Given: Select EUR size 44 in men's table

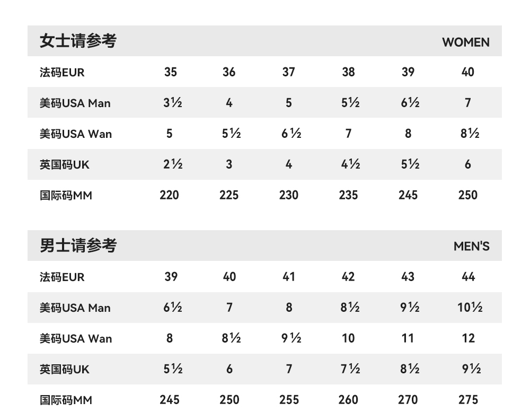Looking at the screenshot, I should pyautogui.click(x=468, y=277).
